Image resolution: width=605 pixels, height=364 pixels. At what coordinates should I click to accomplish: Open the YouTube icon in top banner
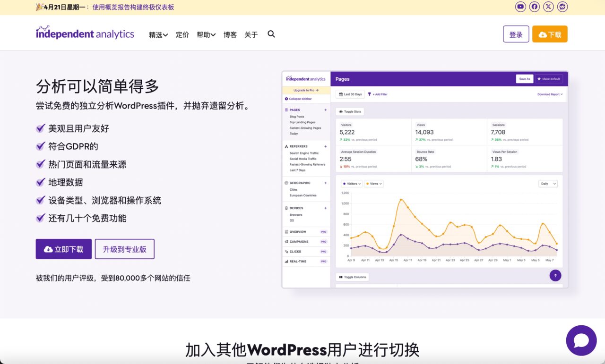pos(520,7)
